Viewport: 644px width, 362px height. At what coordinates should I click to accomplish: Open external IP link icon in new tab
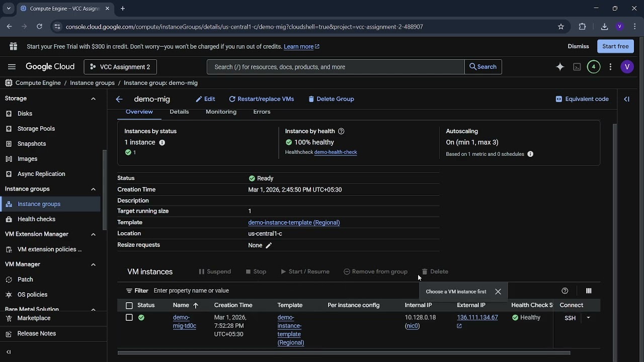459,326
